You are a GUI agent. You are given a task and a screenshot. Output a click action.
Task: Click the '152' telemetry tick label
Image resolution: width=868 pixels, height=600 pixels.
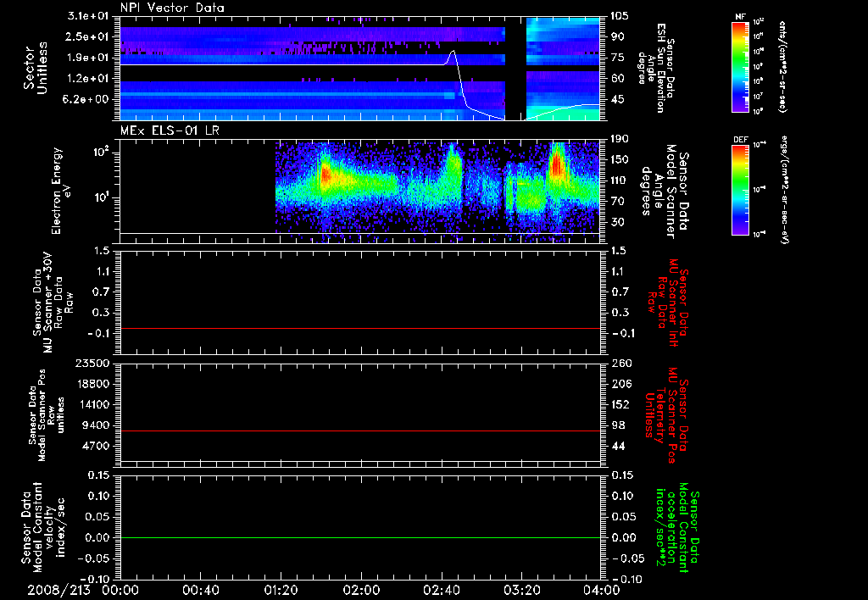coord(620,404)
